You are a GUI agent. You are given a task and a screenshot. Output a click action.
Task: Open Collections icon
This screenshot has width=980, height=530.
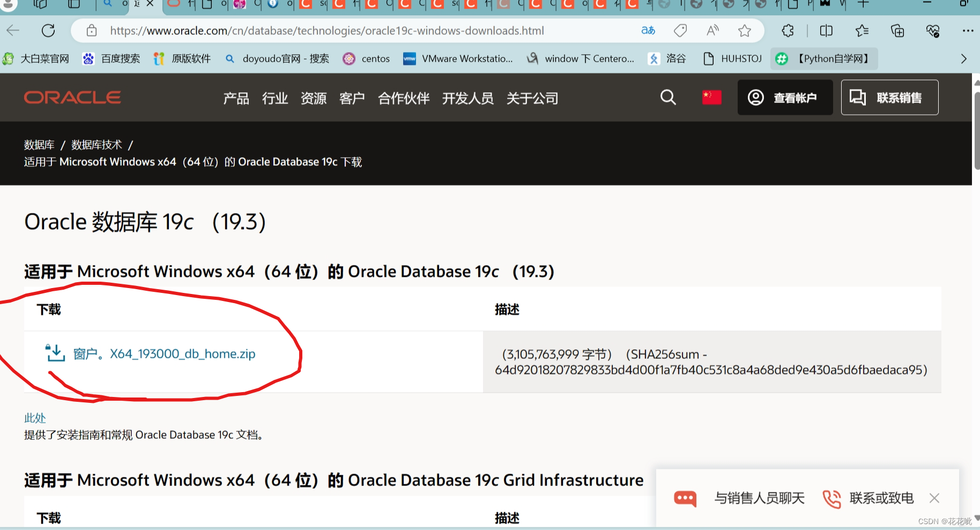(897, 31)
